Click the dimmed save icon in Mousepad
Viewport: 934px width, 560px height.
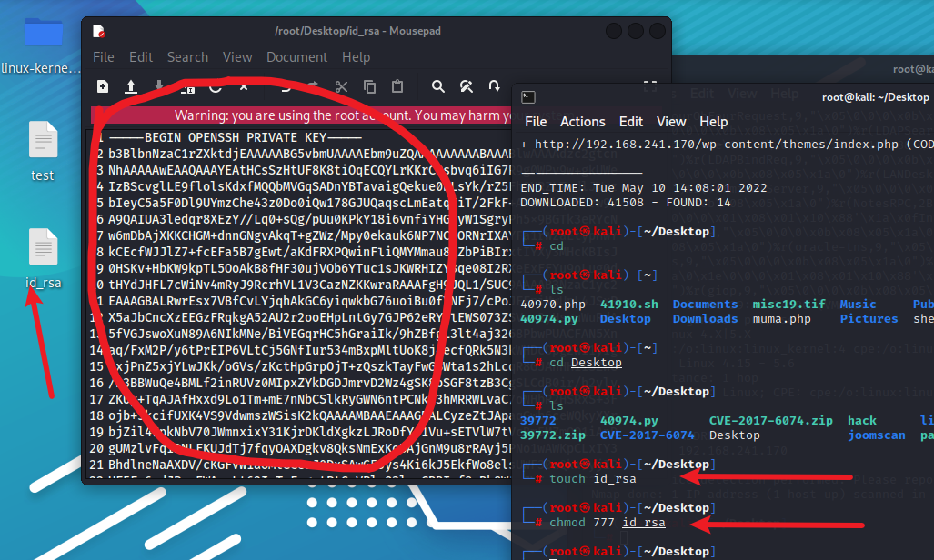(159, 86)
